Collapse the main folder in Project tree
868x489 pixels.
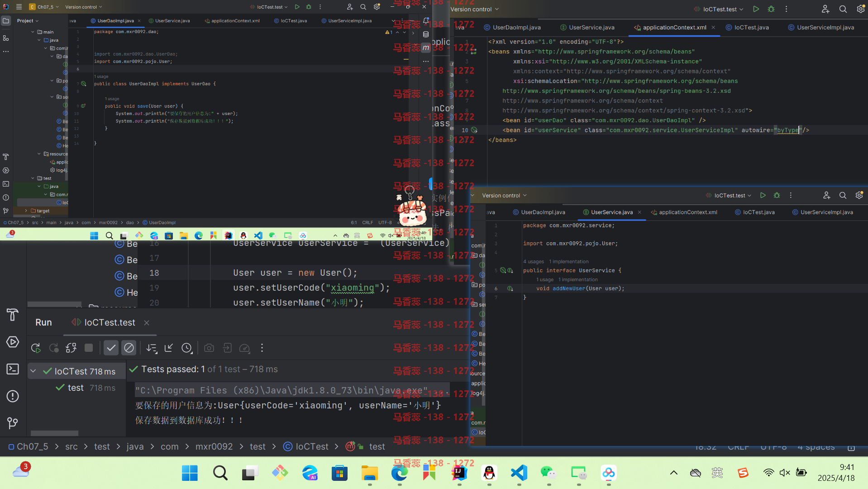[x=33, y=32]
